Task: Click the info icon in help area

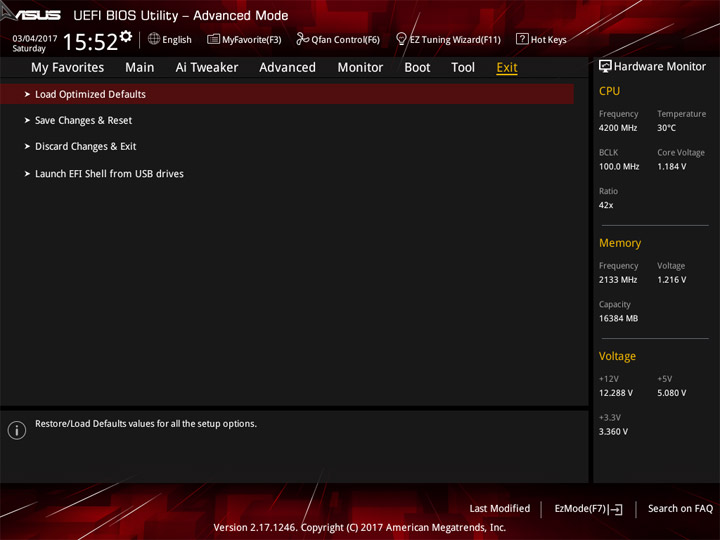Action: click(17, 430)
